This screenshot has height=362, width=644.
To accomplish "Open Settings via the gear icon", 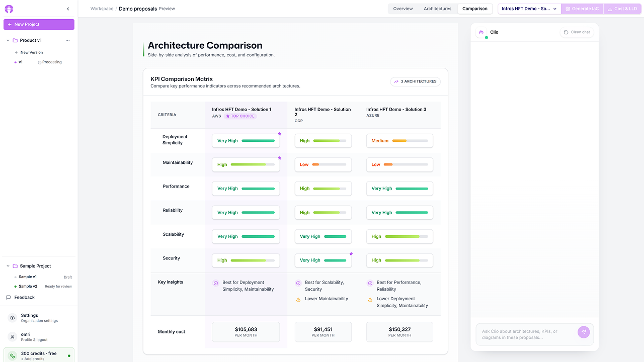I will click(13, 318).
